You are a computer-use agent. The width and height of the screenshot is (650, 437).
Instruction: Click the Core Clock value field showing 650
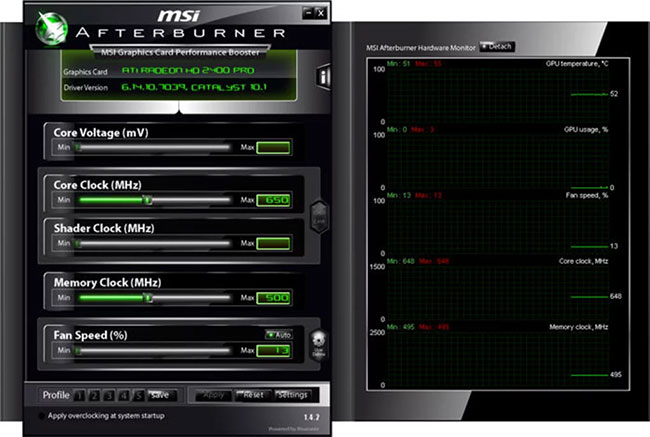(x=273, y=200)
